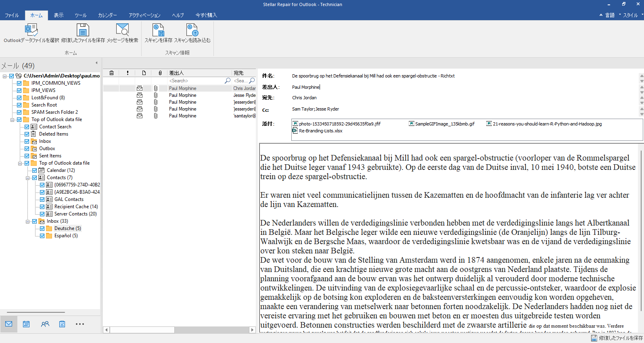Click message body vertical scrollbar
The width and height of the screenshot is (644, 343).
641,230
